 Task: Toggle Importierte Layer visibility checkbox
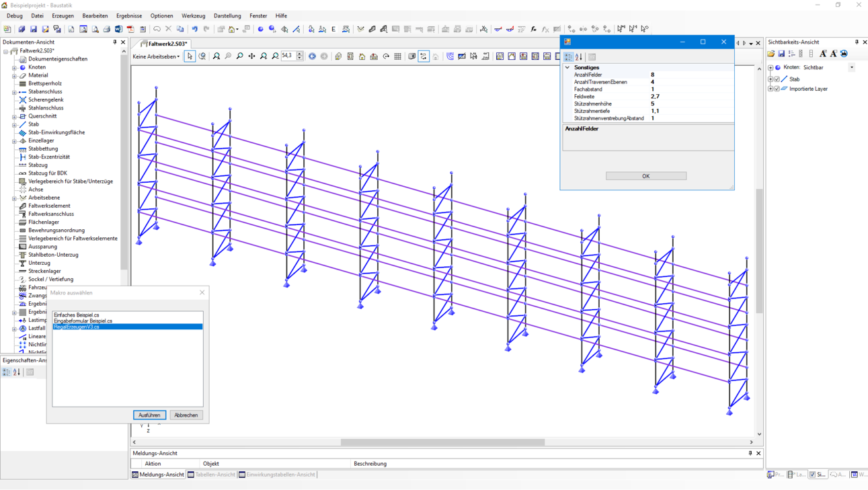tap(777, 89)
